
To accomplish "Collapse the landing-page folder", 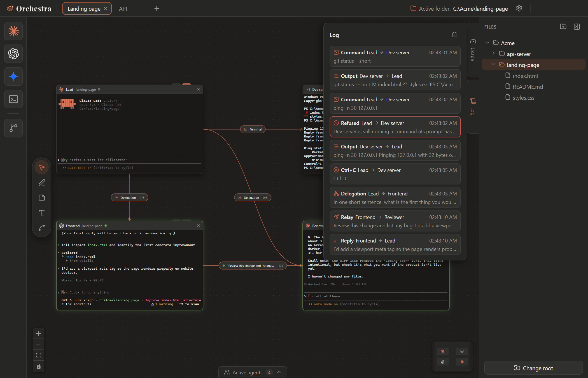I will [x=493, y=65].
